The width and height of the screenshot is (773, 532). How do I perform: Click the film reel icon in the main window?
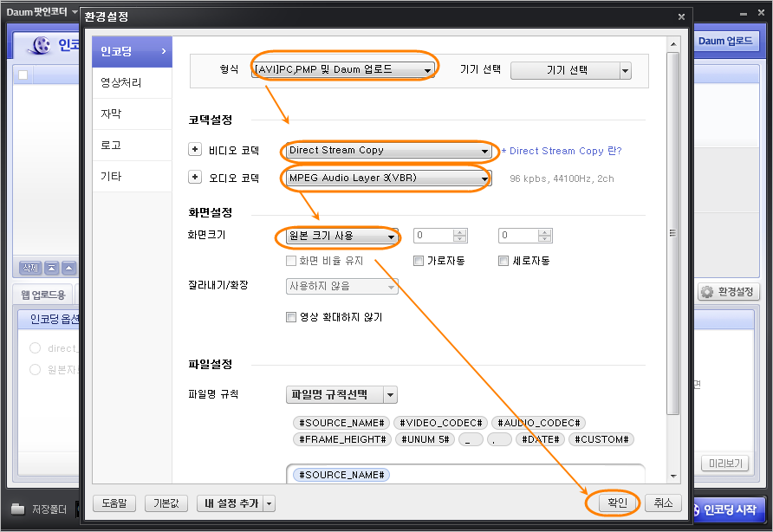[x=41, y=45]
